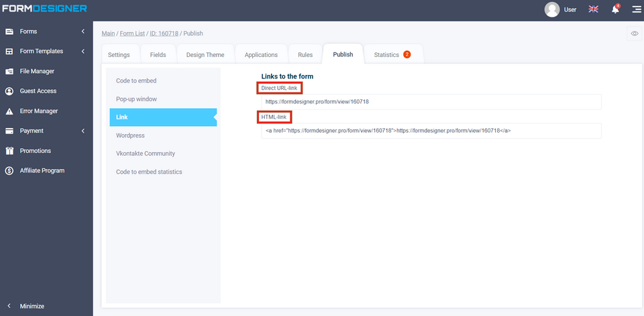
Task: Collapse sidebar with Minimize
Action: point(32,306)
